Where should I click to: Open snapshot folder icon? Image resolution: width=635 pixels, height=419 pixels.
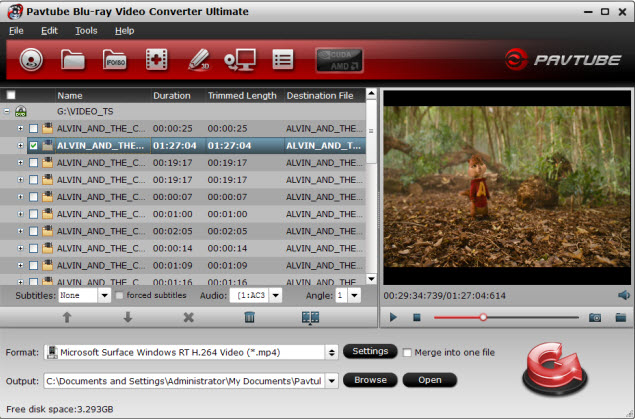621,317
